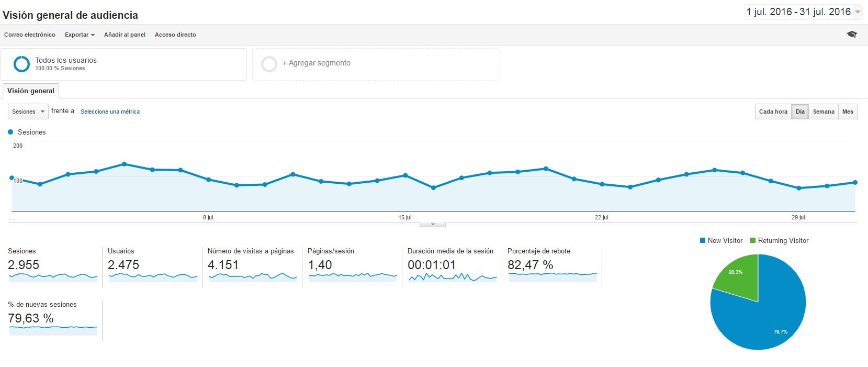Click the Correo electrónico button

point(30,35)
